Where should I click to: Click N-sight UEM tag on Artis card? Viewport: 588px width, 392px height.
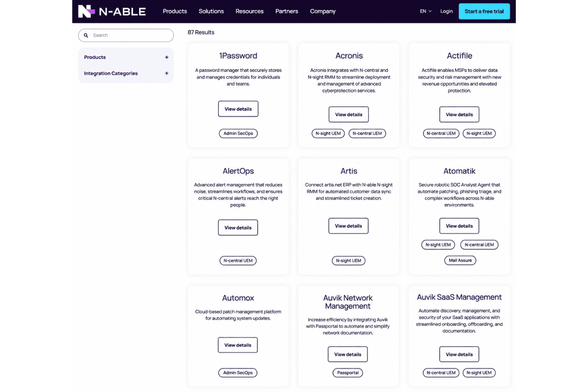click(348, 261)
